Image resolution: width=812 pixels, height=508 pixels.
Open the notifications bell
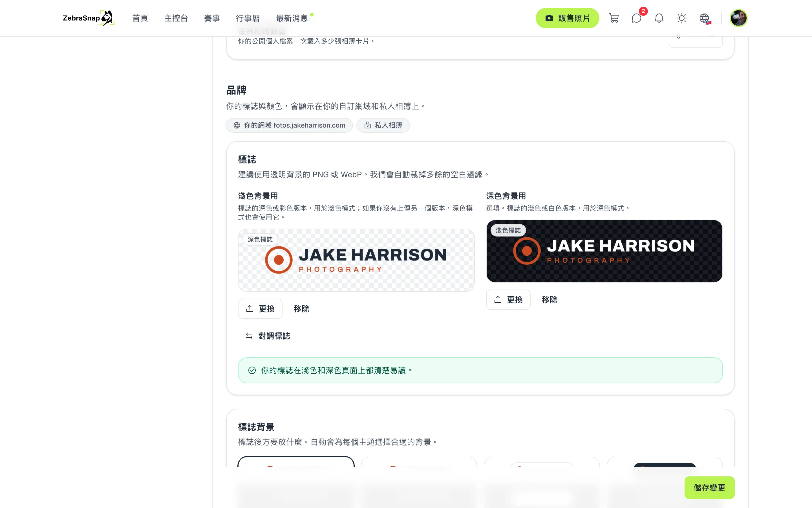click(659, 18)
